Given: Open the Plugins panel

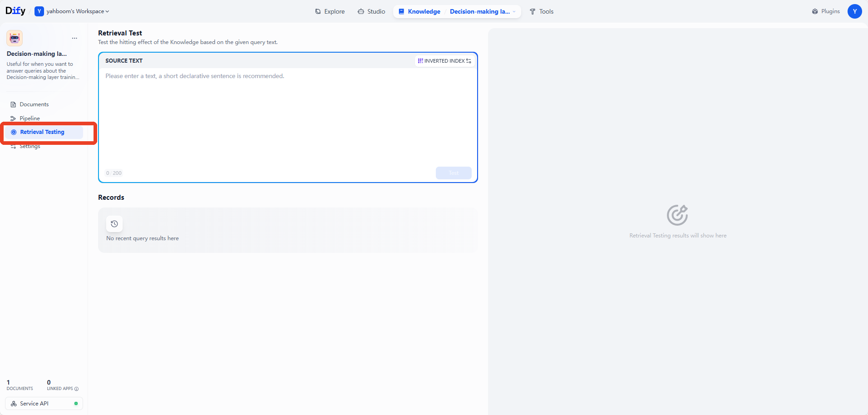Looking at the screenshot, I should 826,11.
